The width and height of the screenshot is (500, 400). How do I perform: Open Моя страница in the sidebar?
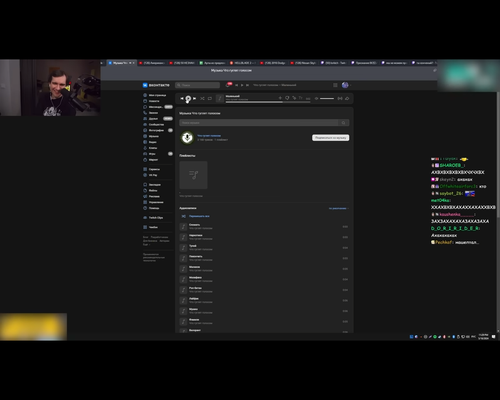[x=157, y=95]
